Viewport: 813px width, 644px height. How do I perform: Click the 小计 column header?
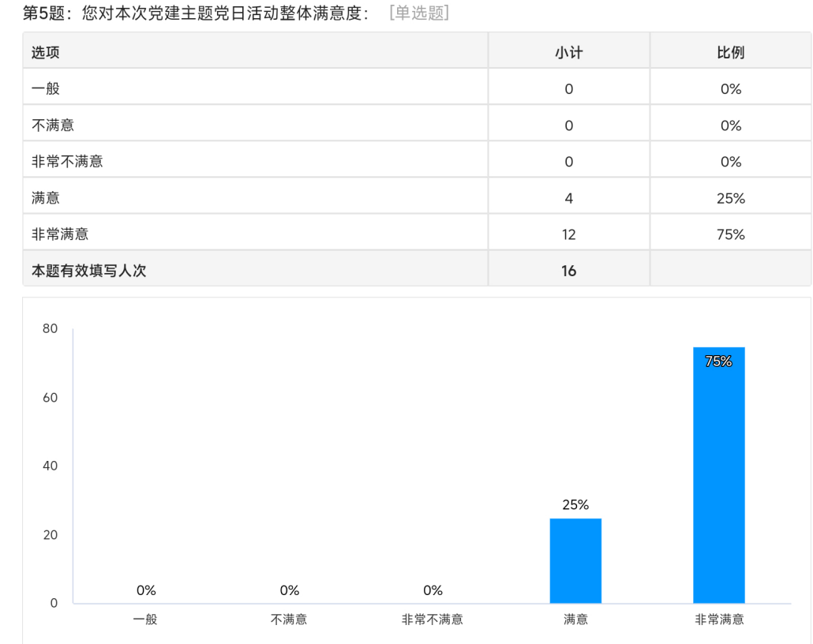pyautogui.click(x=568, y=52)
